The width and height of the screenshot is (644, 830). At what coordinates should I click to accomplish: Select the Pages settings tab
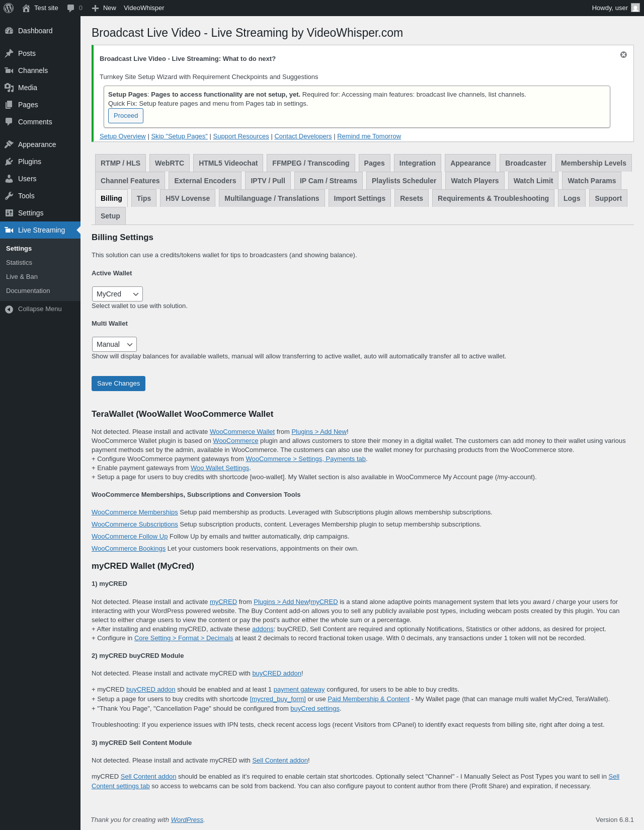[374, 163]
